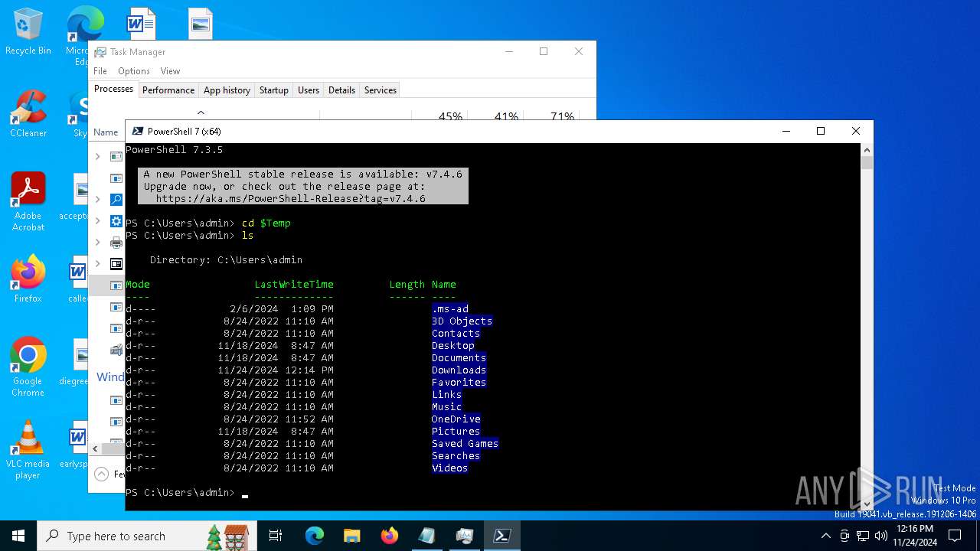Open Google Chrome desktop shortcut
Image resolution: width=980 pixels, height=551 pixels.
tap(28, 367)
